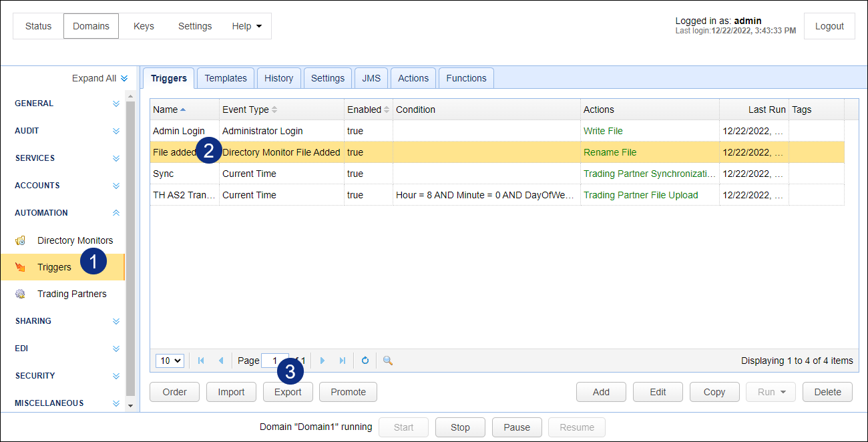This screenshot has width=868, height=442.
Task: Click the Logout button
Action: click(829, 26)
